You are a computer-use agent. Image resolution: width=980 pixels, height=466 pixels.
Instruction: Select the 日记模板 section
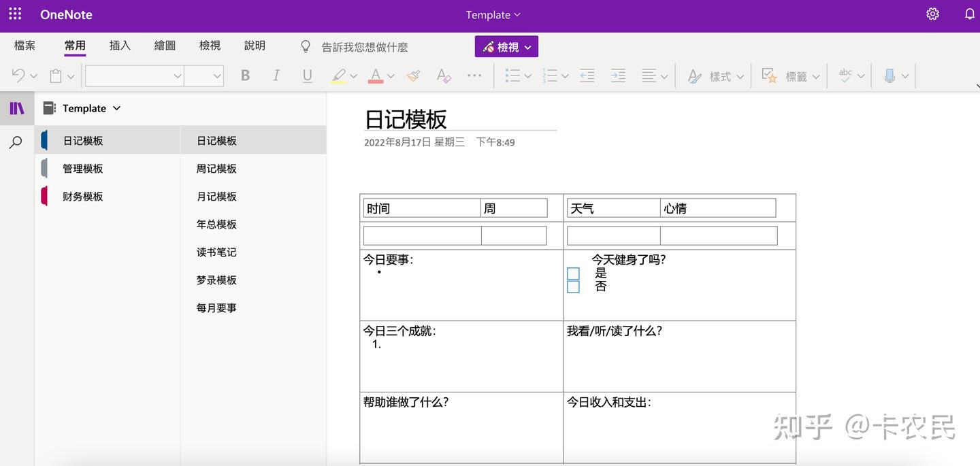click(x=108, y=140)
